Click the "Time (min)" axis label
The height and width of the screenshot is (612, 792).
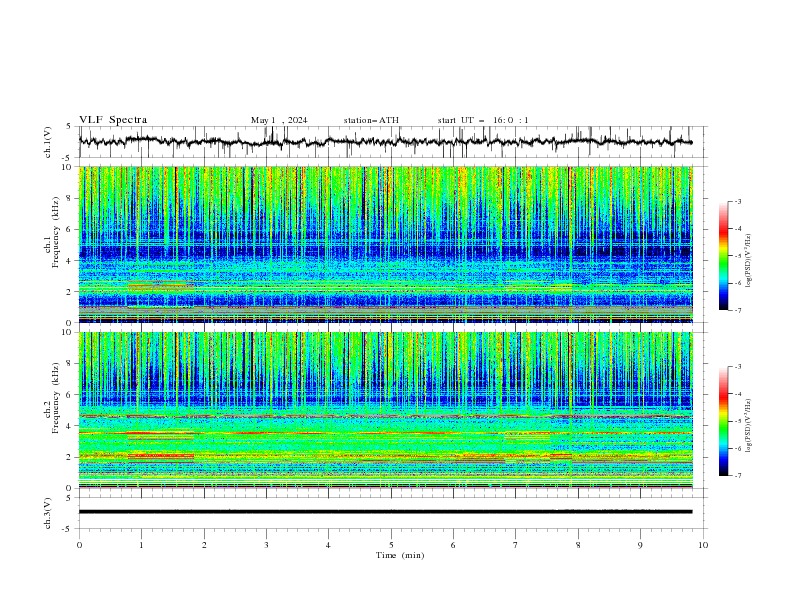400,555
